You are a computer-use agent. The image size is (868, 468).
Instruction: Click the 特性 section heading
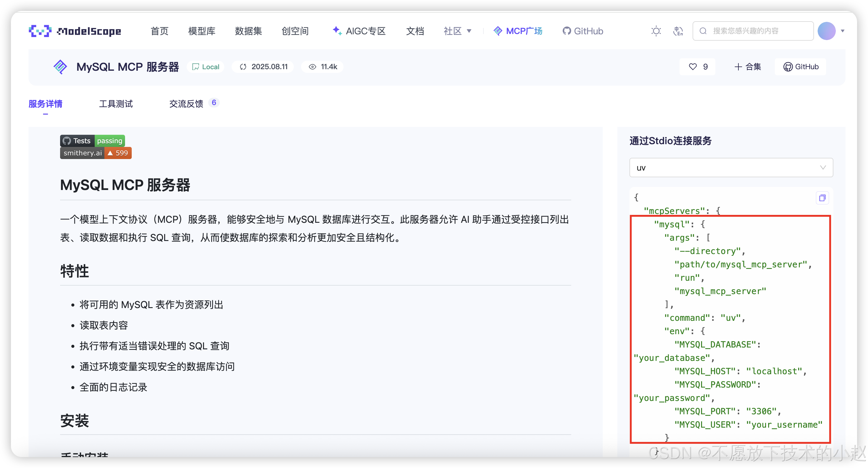click(x=74, y=271)
